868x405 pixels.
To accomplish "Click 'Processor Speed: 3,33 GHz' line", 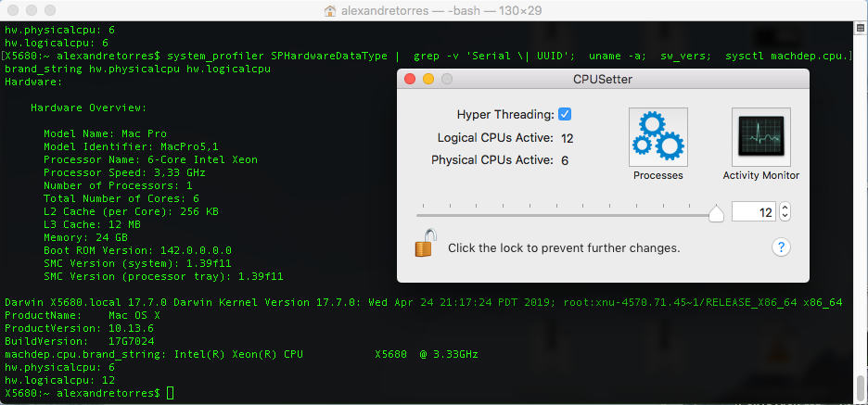I will tap(124, 172).
